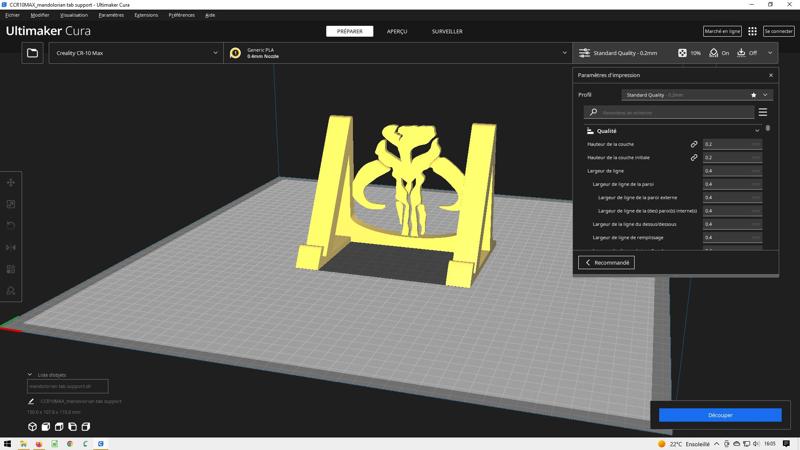Click the link icon for Hauteur de la couche initiale
This screenshot has height=450, width=800.
pyautogui.click(x=694, y=158)
